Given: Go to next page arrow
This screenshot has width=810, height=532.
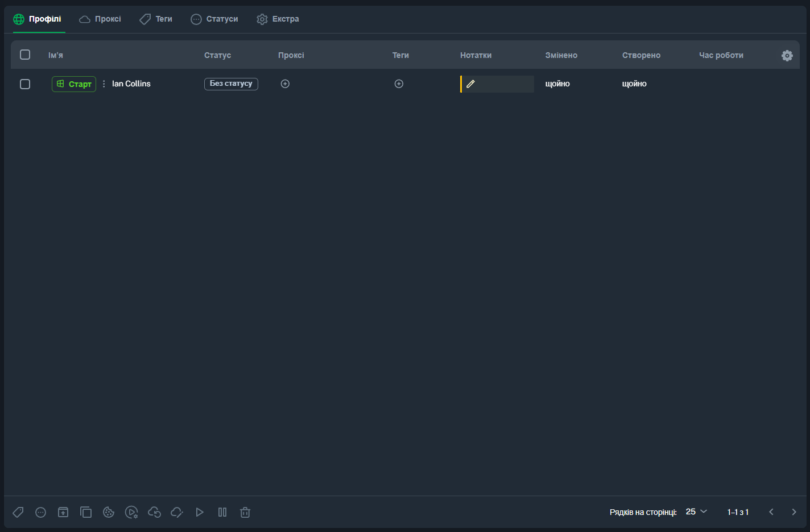Looking at the screenshot, I should [794, 512].
